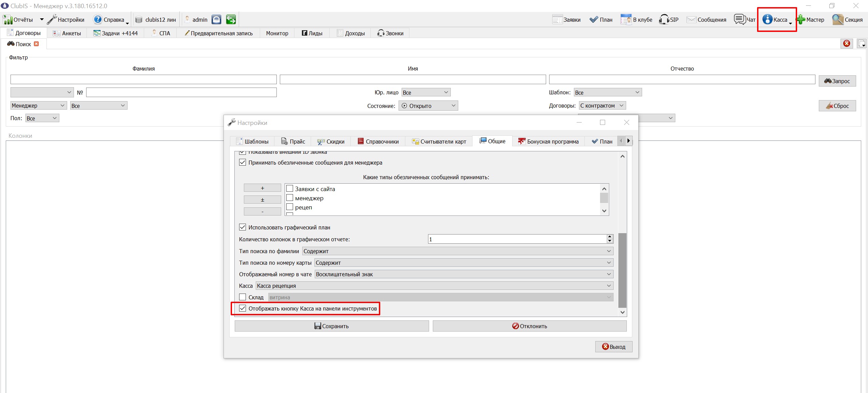Click the Отклонить button
The height and width of the screenshot is (393, 868).
pos(529,326)
